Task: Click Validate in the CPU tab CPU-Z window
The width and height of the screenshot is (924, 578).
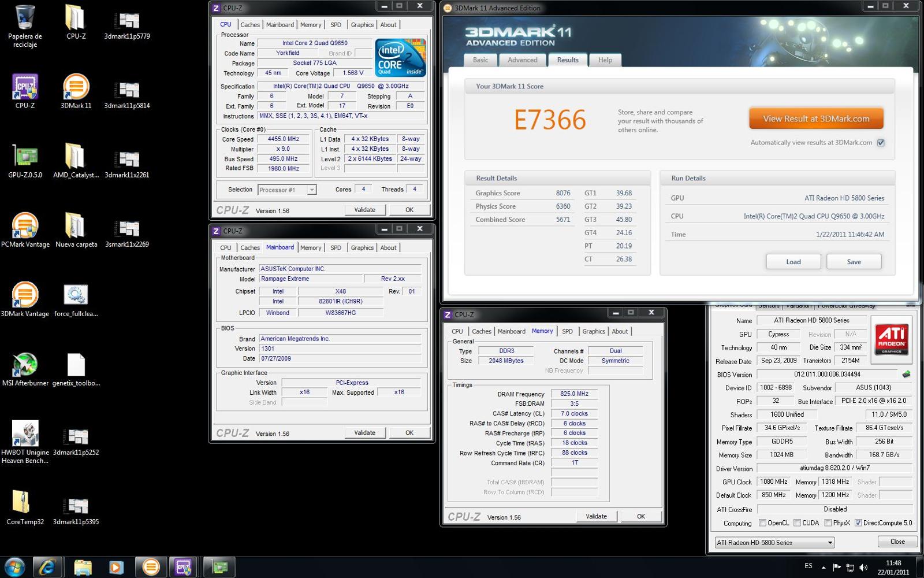Action: (364, 210)
